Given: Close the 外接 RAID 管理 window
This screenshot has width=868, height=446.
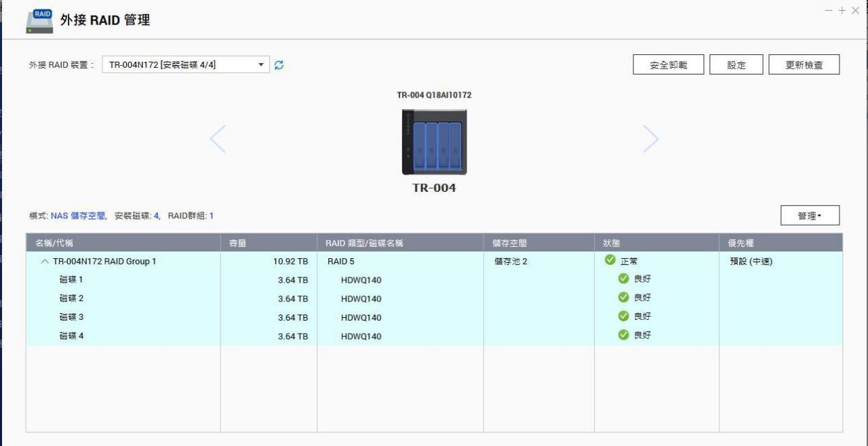Looking at the screenshot, I should pos(855,10).
